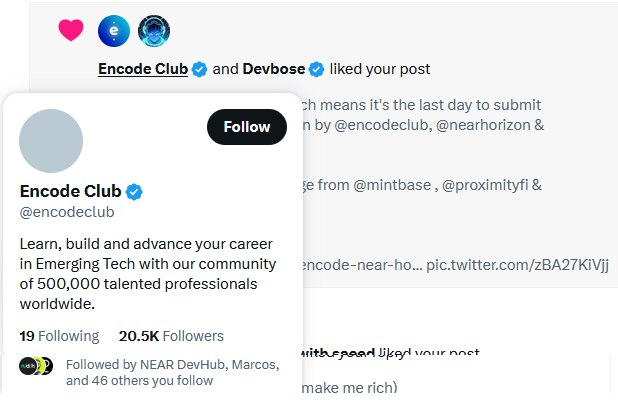The height and width of the screenshot is (408, 618).
Task: Click the large gray hover card avatar
Action: point(51,141)
